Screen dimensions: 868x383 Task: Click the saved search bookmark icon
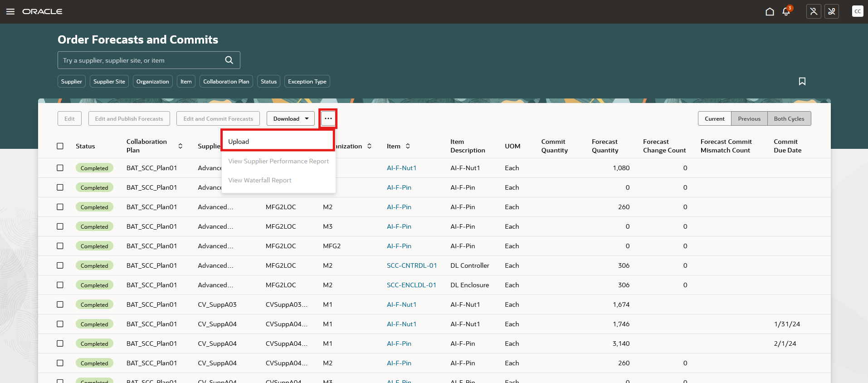(x=802, y=81)
